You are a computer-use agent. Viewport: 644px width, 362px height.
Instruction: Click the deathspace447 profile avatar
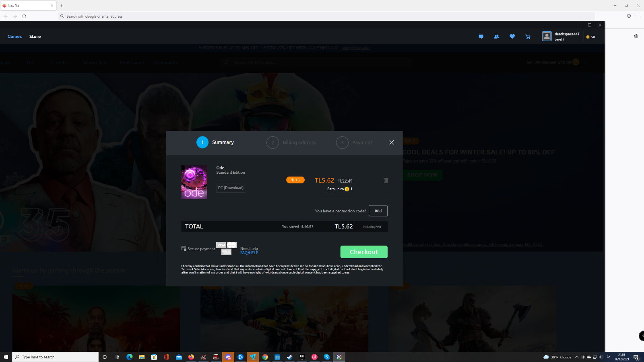click(547, 37)
